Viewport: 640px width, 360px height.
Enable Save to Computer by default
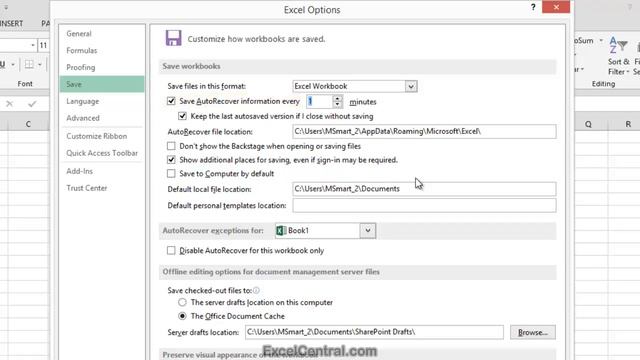click(171, 173)
